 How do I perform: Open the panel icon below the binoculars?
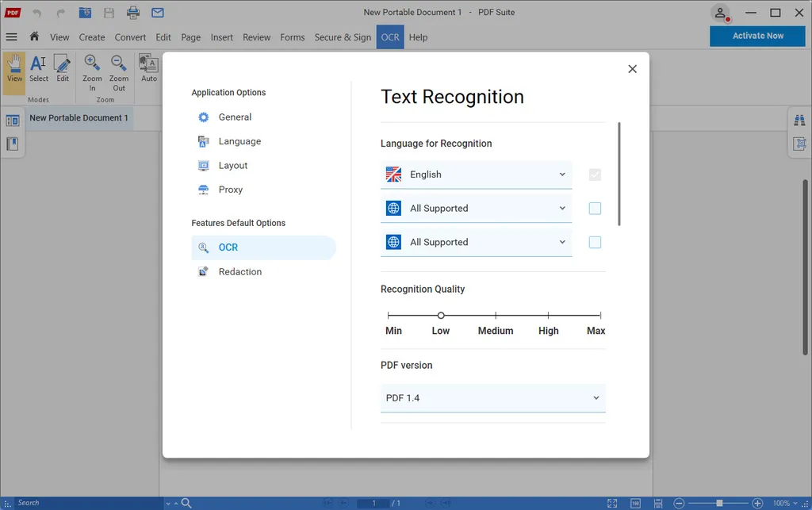(799, 143)
